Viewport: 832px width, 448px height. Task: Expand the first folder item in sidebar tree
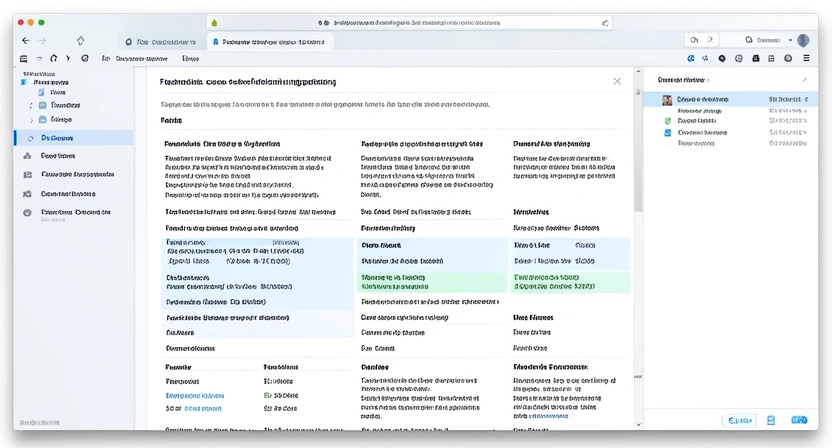coord(31,106)
